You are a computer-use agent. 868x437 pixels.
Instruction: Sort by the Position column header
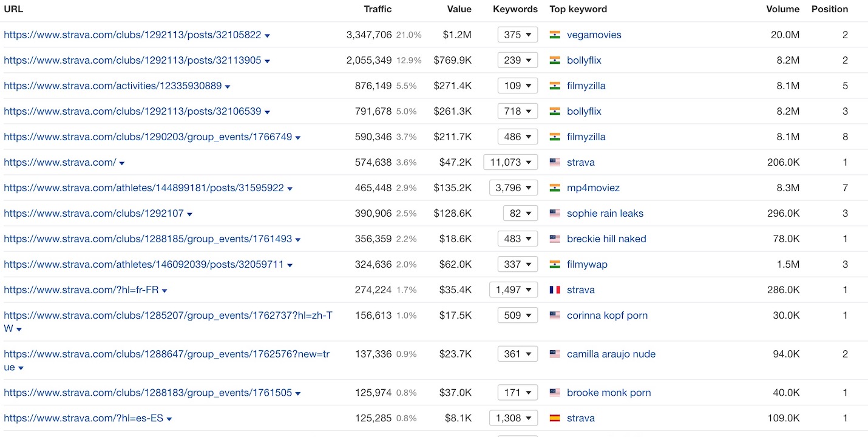[829, 9]
